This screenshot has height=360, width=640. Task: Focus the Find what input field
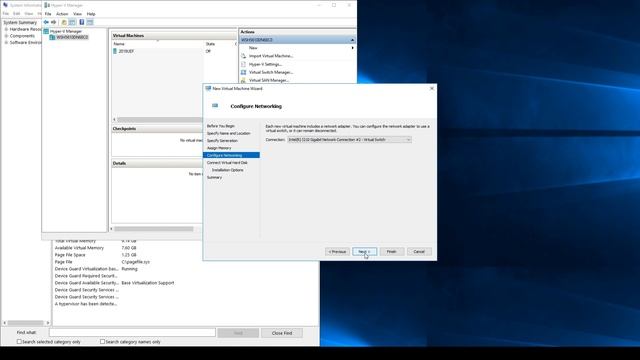(132, 333)
